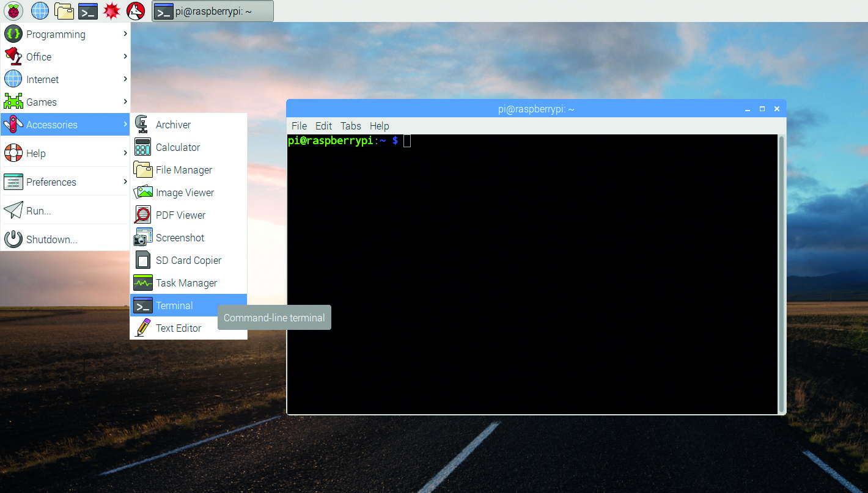The height and width of the screenshot is (493, 868).
Task: Start the SD Card Copier
Action: click(189, 260)
